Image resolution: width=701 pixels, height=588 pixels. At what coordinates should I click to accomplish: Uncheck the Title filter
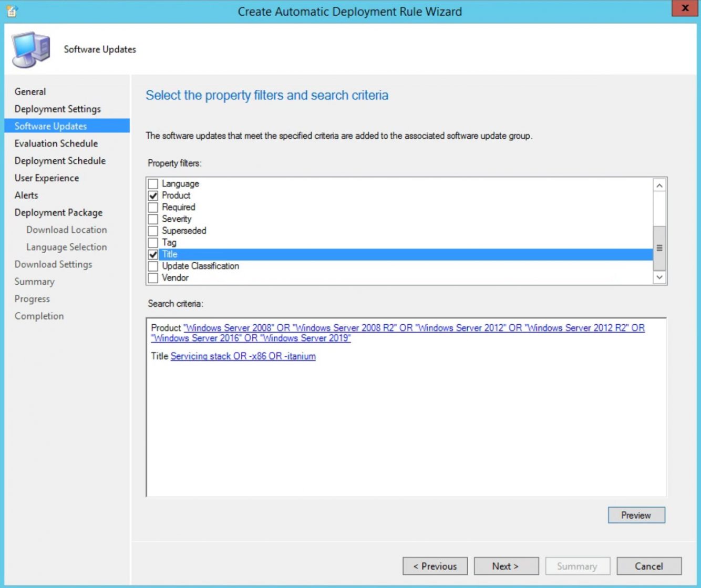click(x=153, y=254)
